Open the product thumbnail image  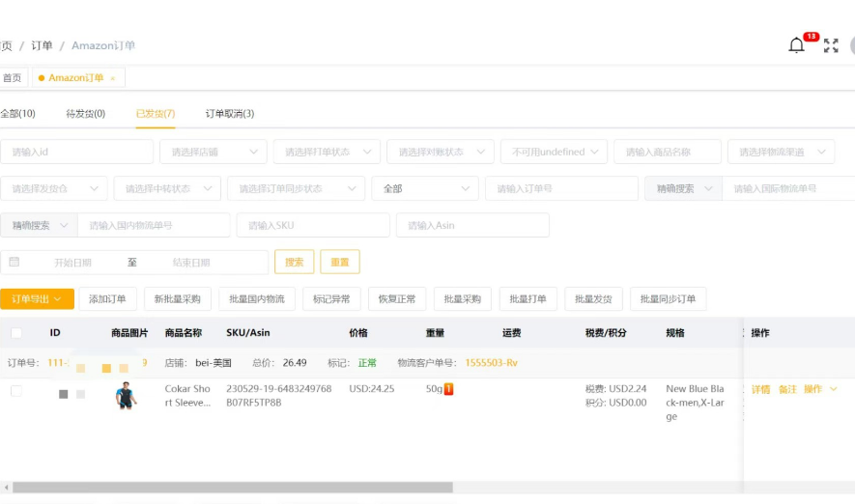[x=126, y=396]
